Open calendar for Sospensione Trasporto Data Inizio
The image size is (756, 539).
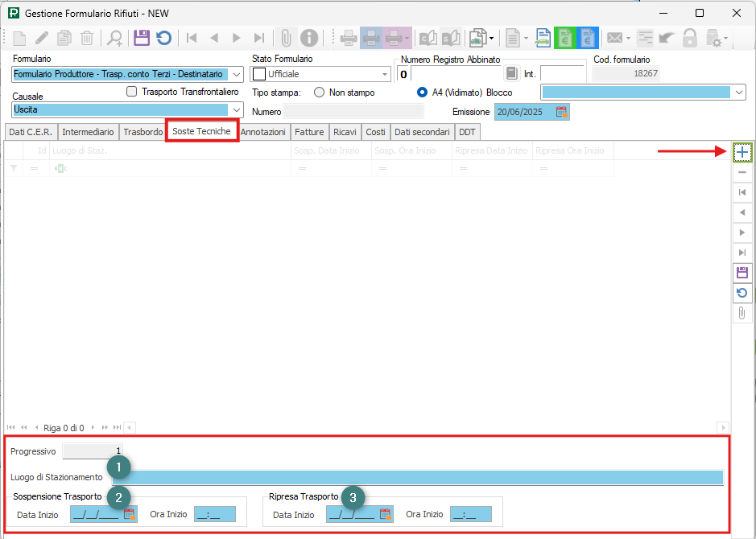[x=129, y=514]
